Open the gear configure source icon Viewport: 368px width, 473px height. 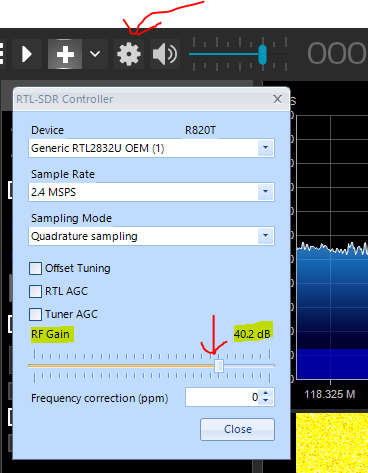pyautogui.click(x=129, y=54)
